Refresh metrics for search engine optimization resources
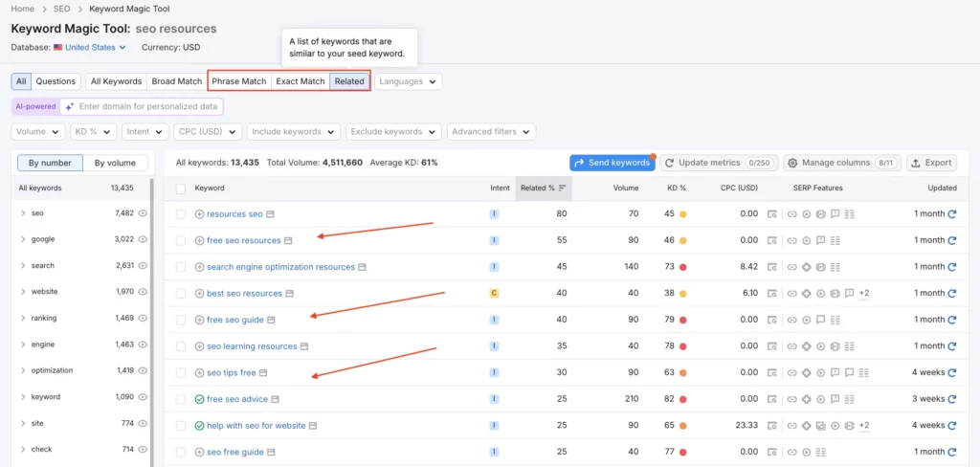980x467 pixels. [952, 266]
